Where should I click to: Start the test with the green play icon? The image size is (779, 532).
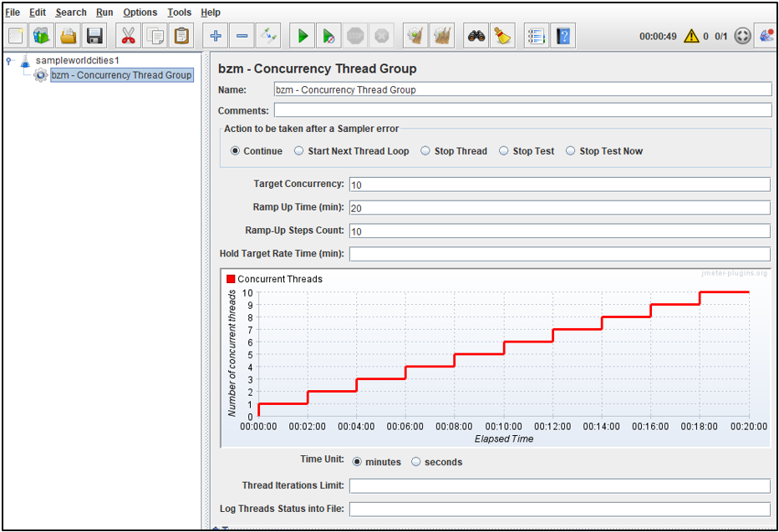[303, 36]
